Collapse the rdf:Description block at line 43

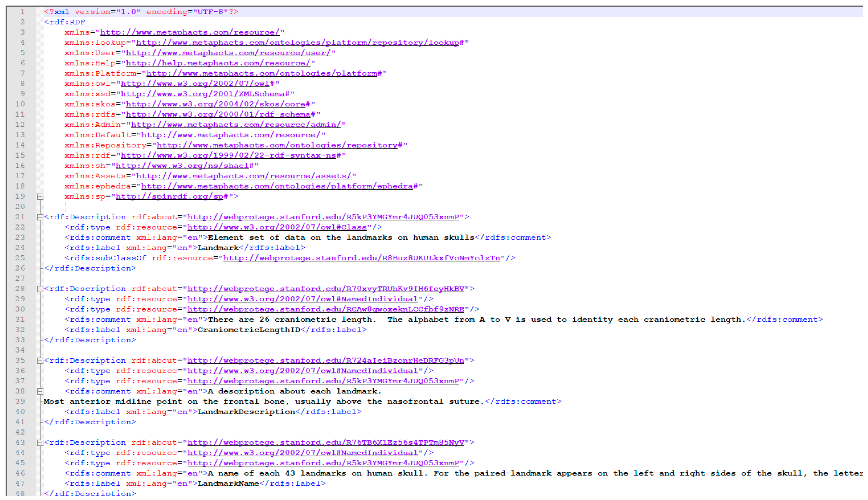point(40,443)
